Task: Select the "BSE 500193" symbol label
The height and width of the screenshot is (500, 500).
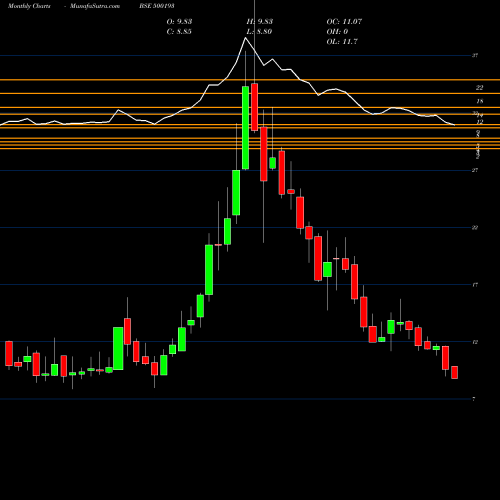Action: tap(157, 6)
